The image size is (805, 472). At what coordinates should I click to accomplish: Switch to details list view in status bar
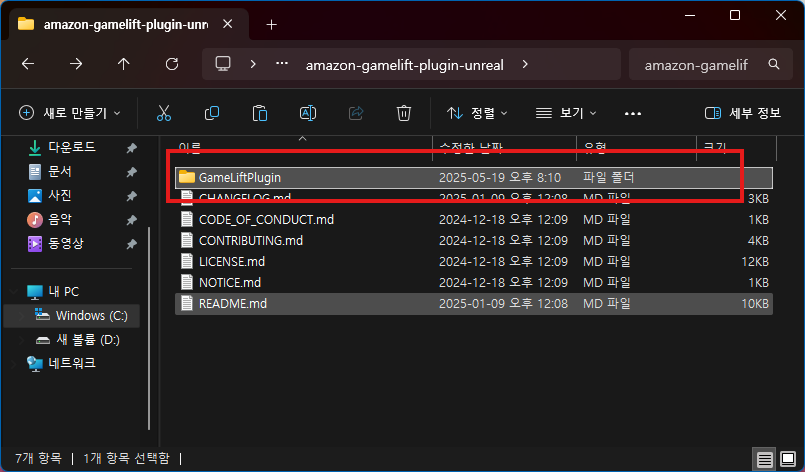pos(764,459)
